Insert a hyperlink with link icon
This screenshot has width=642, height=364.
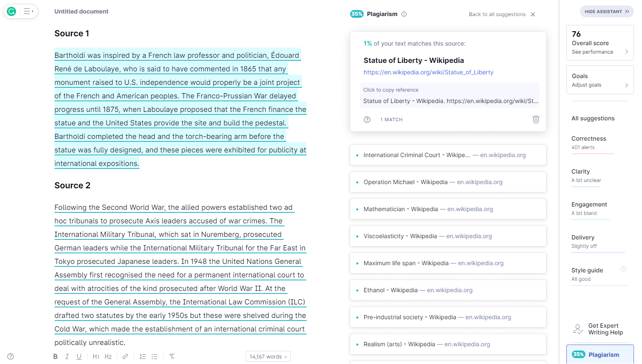[x=125, y=356]
